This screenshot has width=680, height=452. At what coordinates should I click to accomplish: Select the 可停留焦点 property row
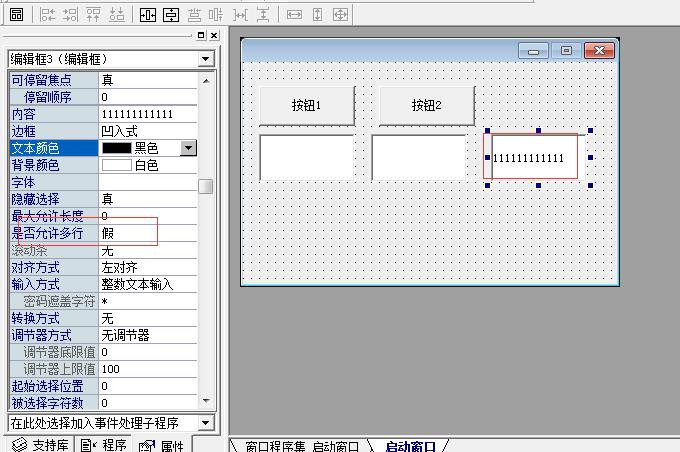(x=103, y=80)
